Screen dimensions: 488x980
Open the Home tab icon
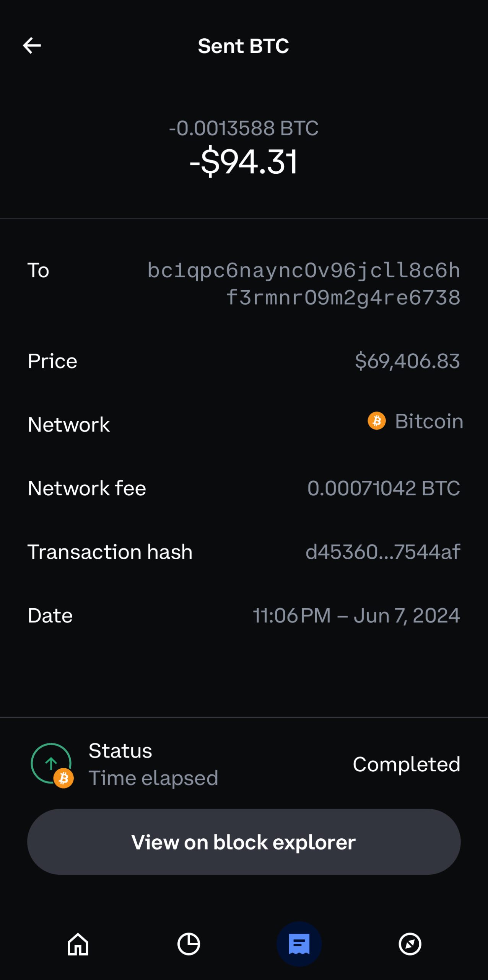pos(78,944)
